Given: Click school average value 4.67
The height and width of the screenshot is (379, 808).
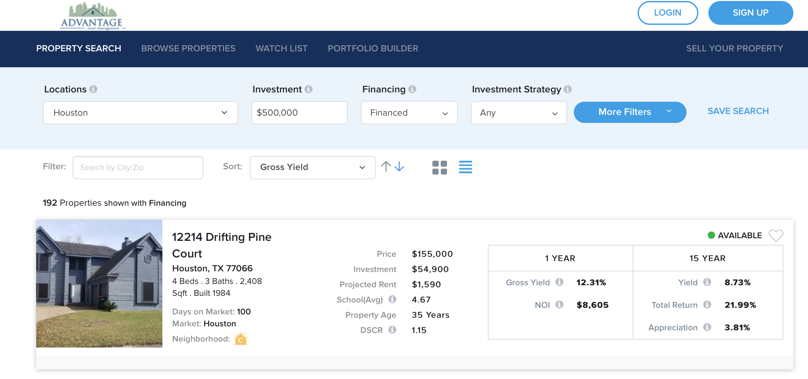Looking at the screenshot, I should pyautogui.click(x=421, y=299).
